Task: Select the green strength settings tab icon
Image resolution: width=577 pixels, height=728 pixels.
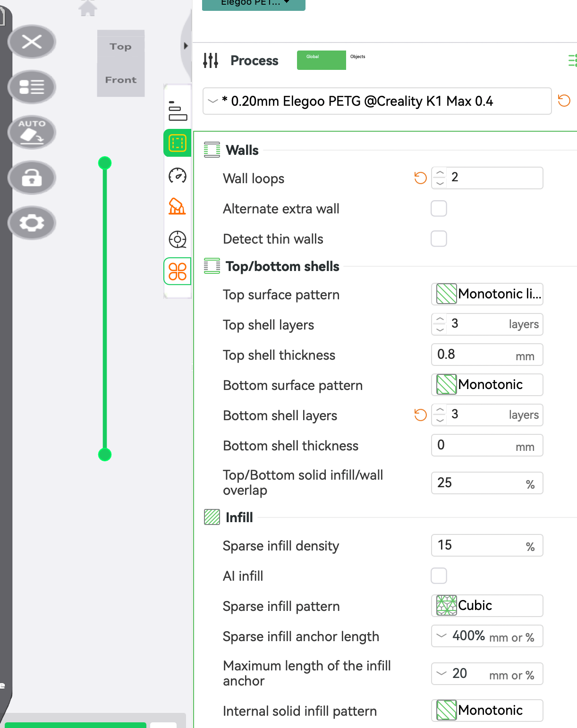Action: coord(178,143)
